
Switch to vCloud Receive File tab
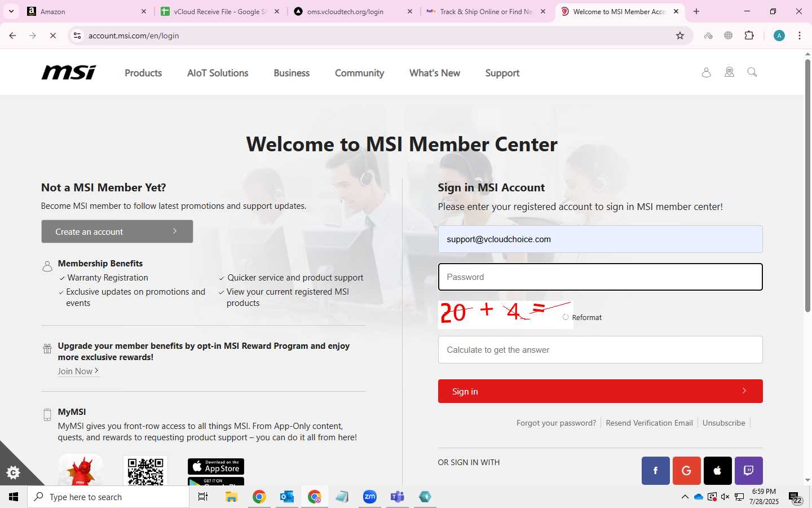(220, 11)
